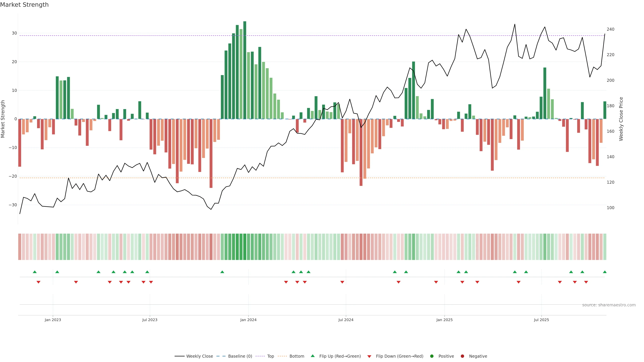Screen dimensions: 644x362
Task: Click the Jan 2023 x-axis label
Action: pyautogui.click(x=53, y=320)
